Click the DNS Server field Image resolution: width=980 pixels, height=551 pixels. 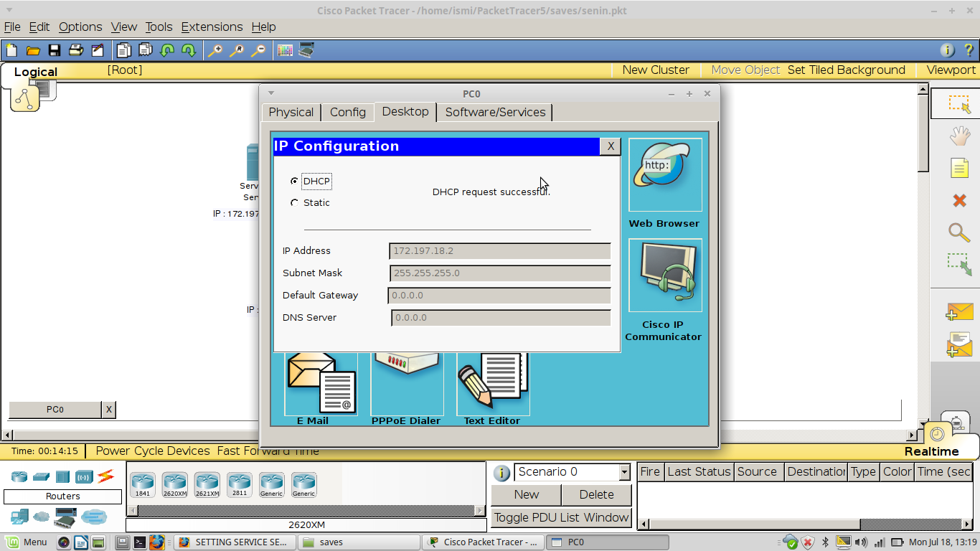(x=501, y=318)
